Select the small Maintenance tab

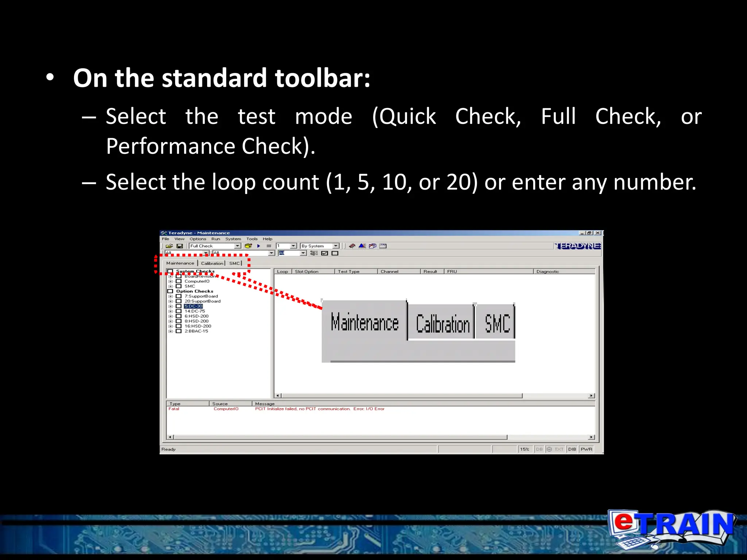pos(180,263)
